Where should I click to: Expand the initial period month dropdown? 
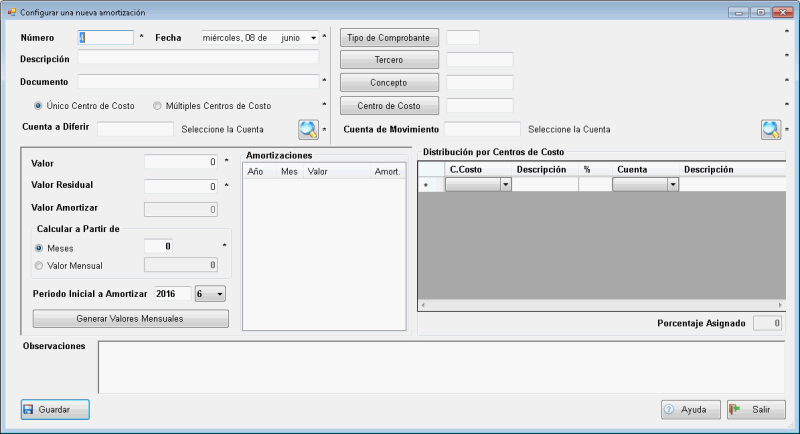click(x=219, y=294)
